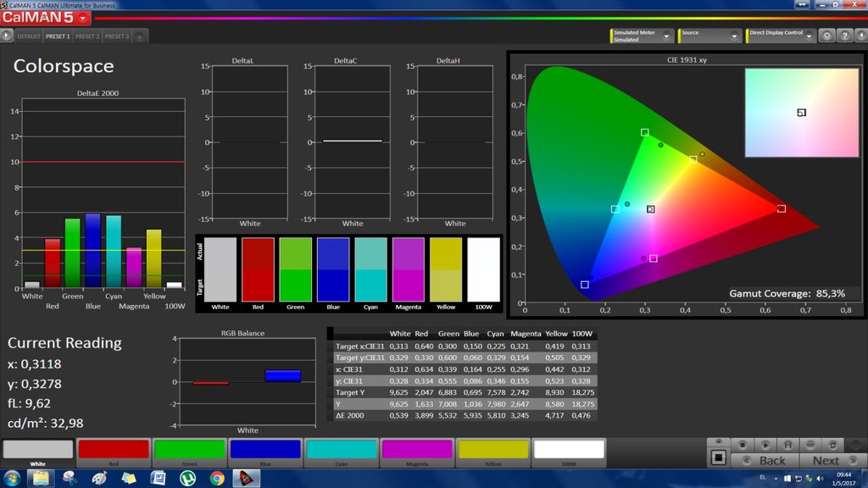Click the H (hold) icon button
This screenshot has height=488, width=868.
pyautogui.click(x=787, y=445)
